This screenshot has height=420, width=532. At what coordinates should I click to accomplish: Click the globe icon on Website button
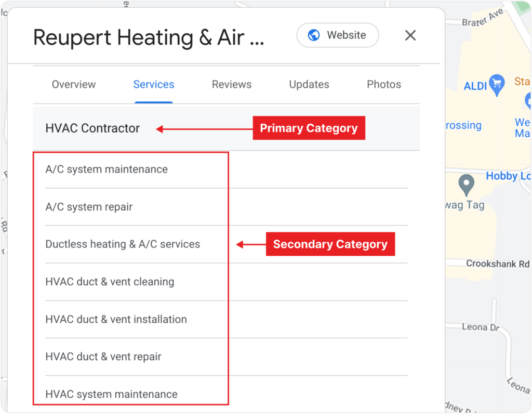[313, 35]
